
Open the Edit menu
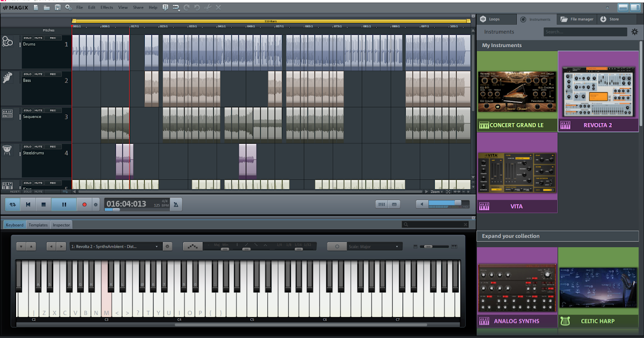point(92,8)
